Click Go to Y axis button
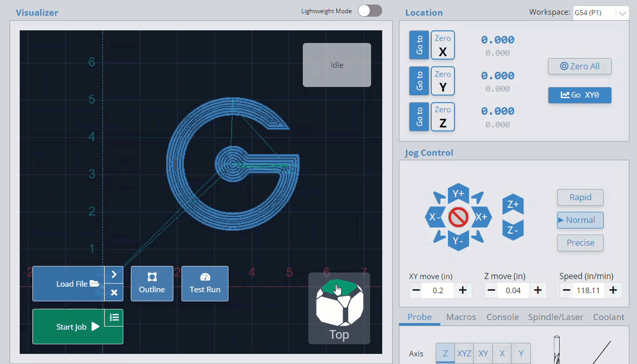The width and height of the screenshot is (637, 364). coord(419,81)
